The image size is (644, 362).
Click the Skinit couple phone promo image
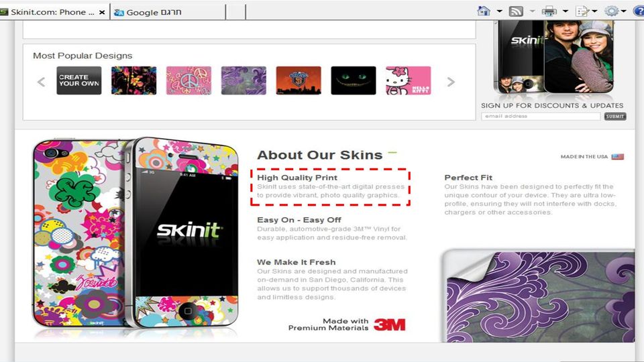coord(553,56)
